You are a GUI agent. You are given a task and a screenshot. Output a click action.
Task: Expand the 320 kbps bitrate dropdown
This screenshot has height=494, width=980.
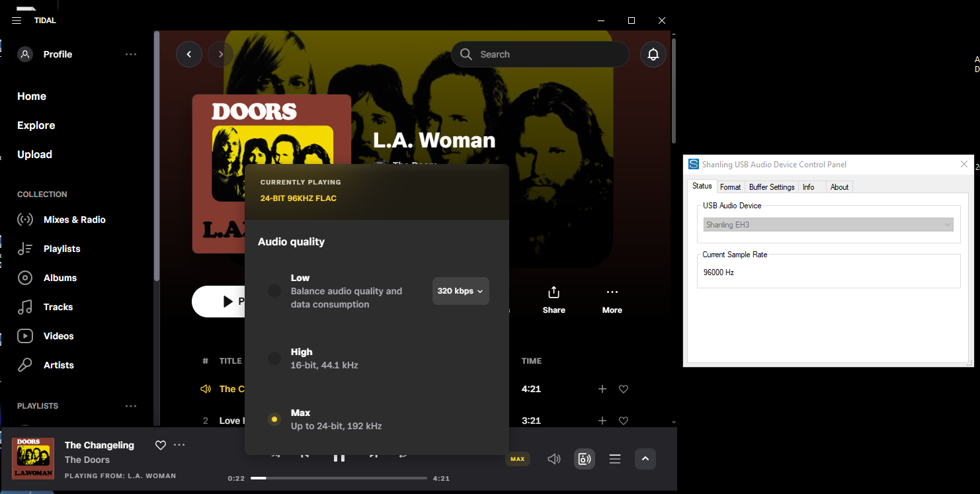click(x=460, y=291)
